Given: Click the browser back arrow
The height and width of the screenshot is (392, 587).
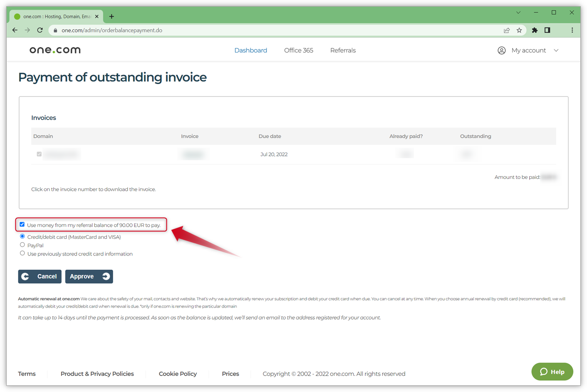Looking at the screenshot, I should pos(15,30).
